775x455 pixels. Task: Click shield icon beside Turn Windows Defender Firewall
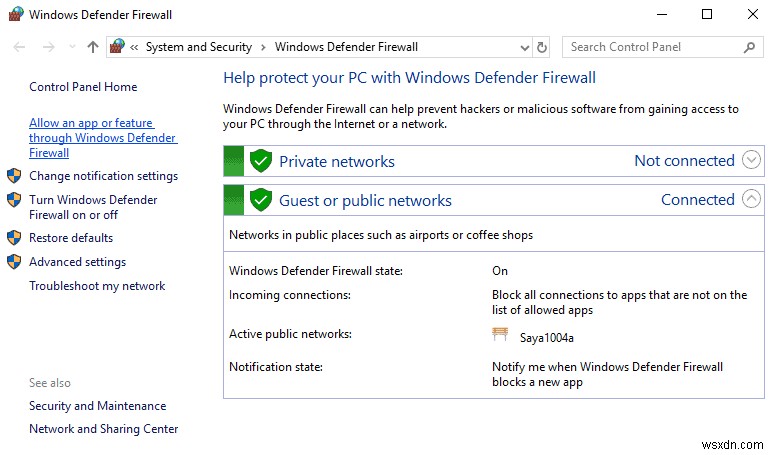click(x=14, y=200)
